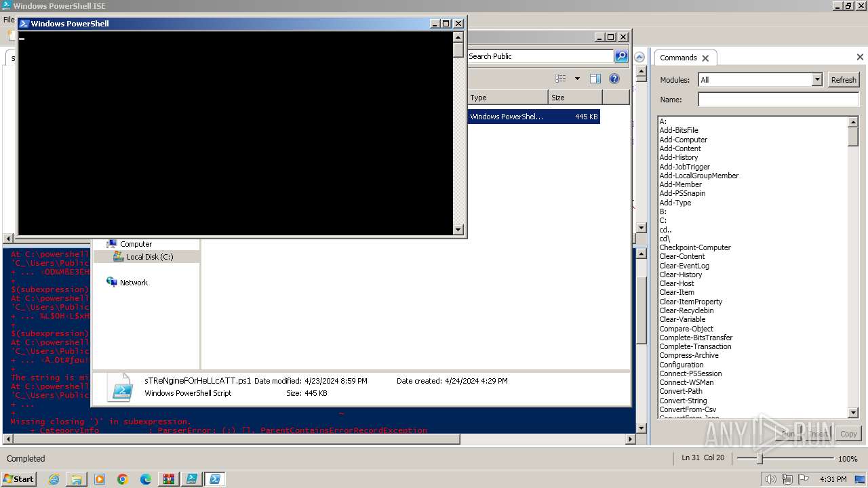
Task: Select Add-LocalGroupMember command
Action: (699, 176)
